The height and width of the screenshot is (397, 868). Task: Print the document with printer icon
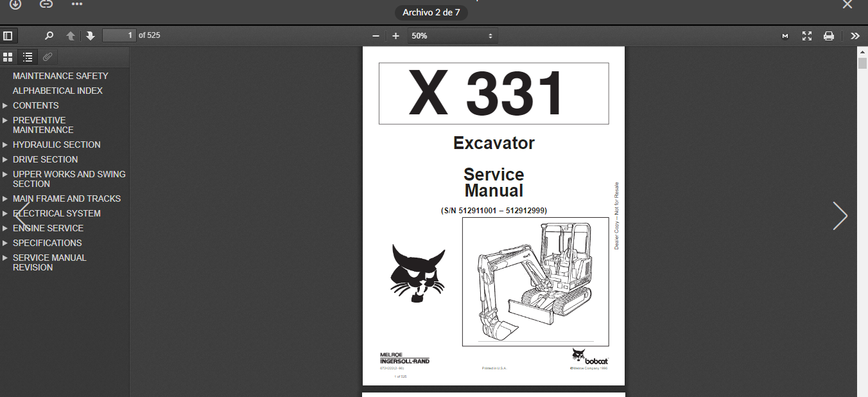pyautogui.click(x=829, y=36)
